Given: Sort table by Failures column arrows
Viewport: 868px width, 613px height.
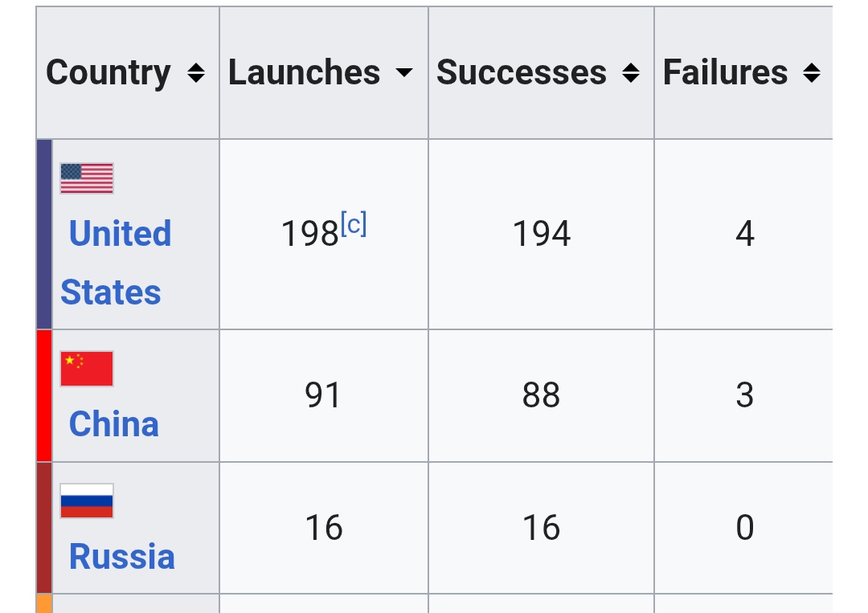Looking at the screenshot, I should point(812,74).
